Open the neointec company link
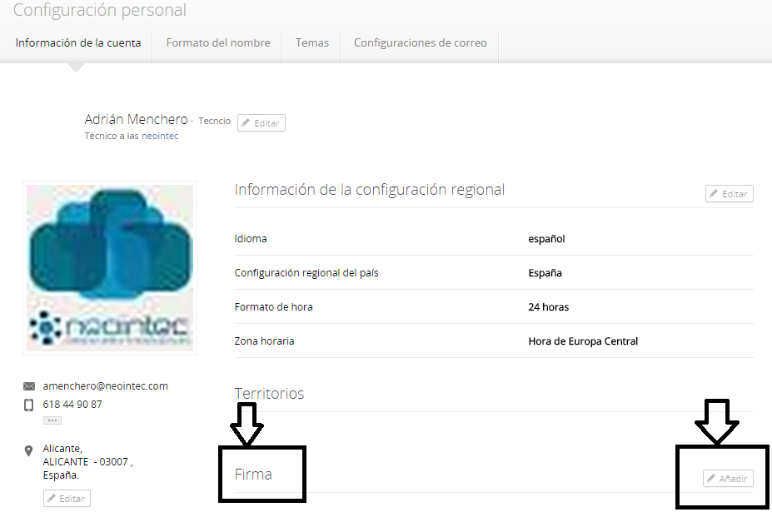 click(x=160, y=136)
